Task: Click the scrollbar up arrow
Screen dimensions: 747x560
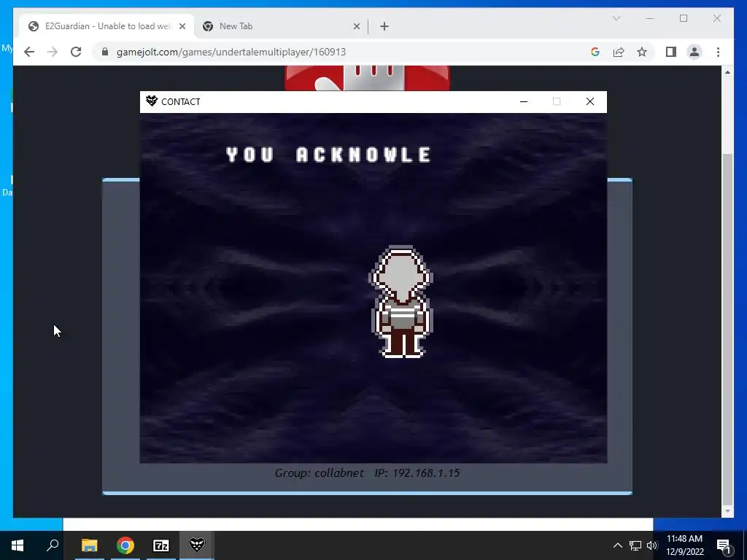Action: [727, 72]
